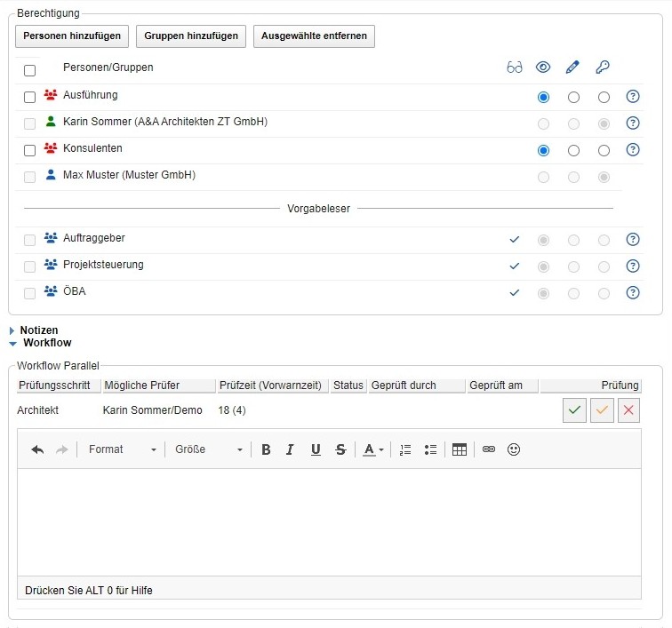Toggle bold formatting in editor

(266, 449)
